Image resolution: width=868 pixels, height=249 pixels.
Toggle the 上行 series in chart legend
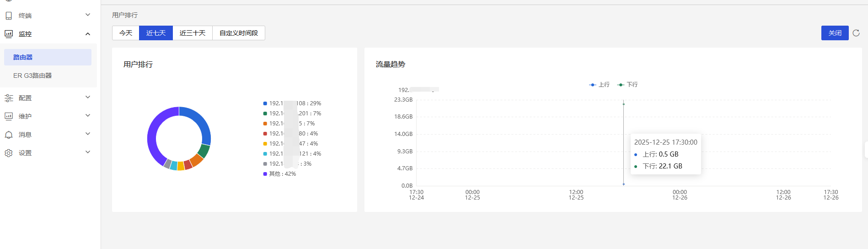[599, 85]
